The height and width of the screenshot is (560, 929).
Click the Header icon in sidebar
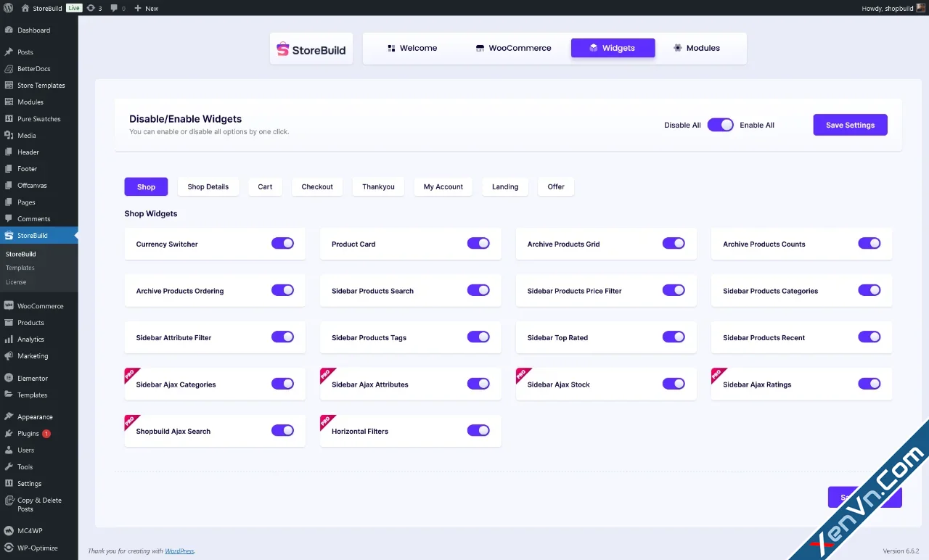[9, 152]
